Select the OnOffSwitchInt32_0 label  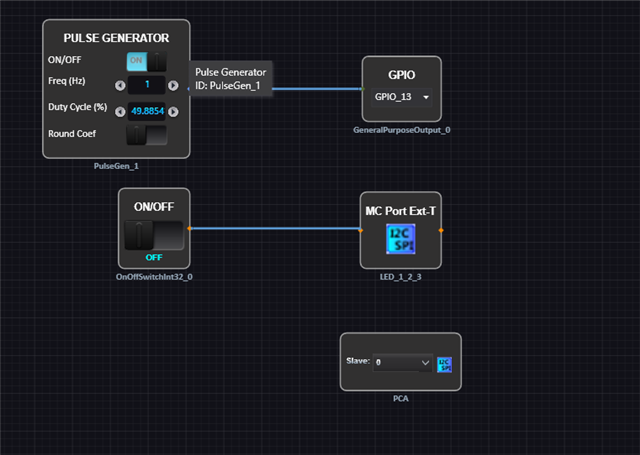pos(154,277)
